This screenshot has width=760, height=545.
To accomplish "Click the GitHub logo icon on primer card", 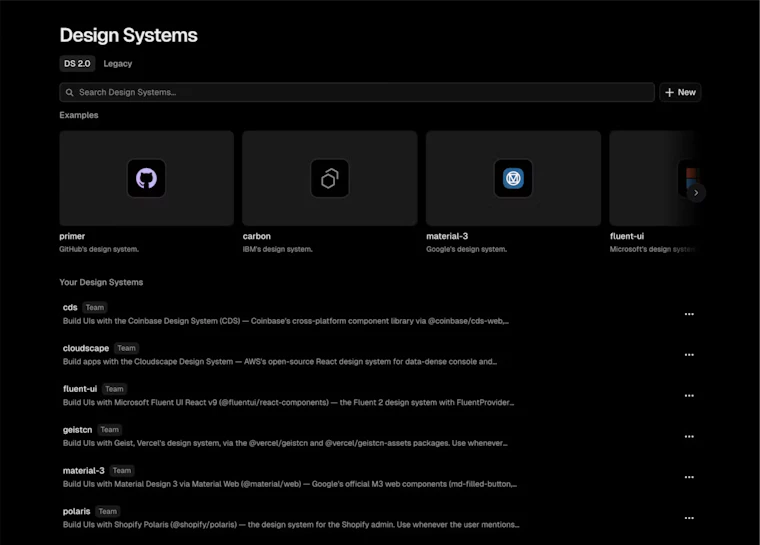I will point(146,178).
